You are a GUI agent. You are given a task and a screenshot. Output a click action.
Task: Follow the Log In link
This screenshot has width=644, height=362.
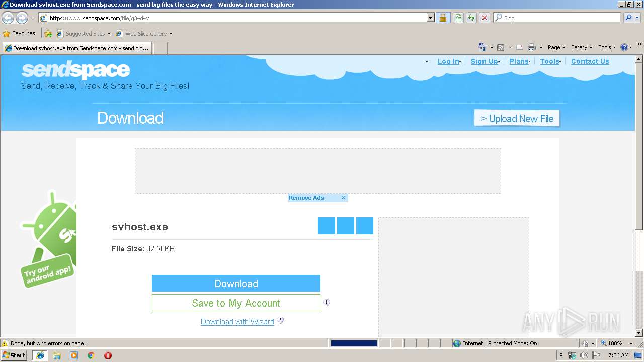point(448,61)
